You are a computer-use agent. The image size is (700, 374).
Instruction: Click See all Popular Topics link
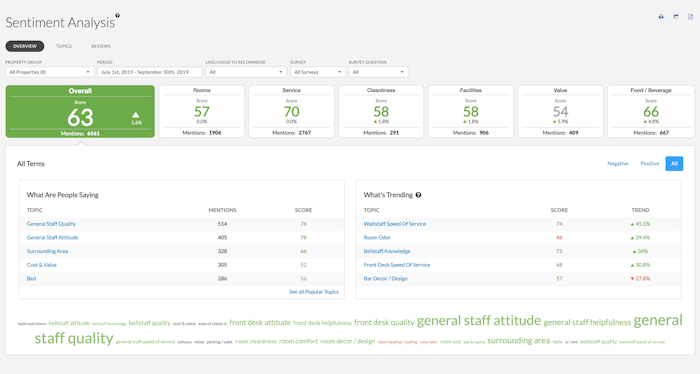[x=314, y=292]
